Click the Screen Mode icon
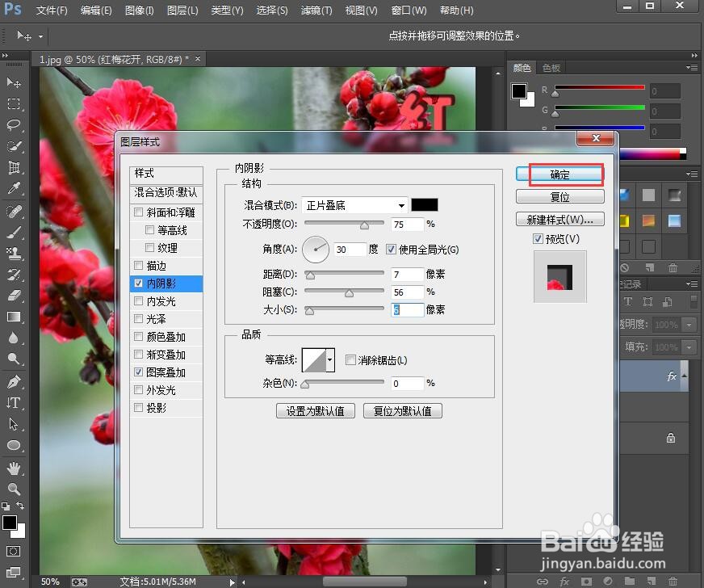 (x=14, y=573)
